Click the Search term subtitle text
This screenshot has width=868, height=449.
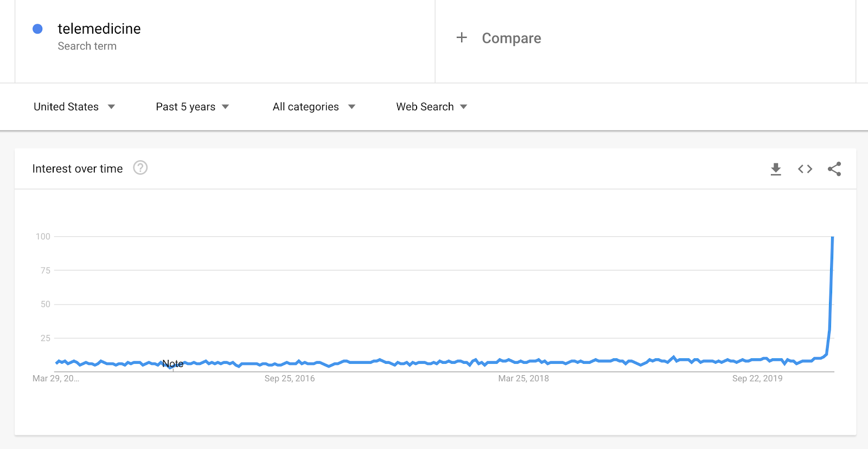pos(87,46)
